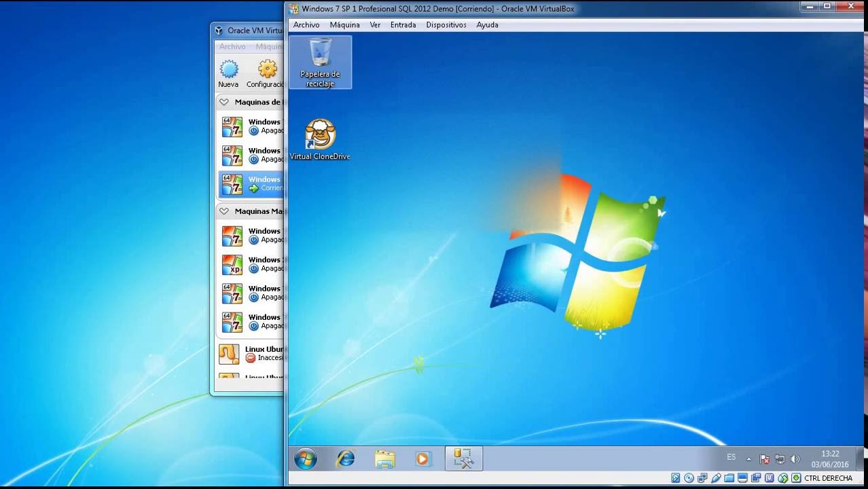868x489 pixels.
Task: Open the Ayuda menu in VM window
Action: pyautogui.click(x=487, y=24)
